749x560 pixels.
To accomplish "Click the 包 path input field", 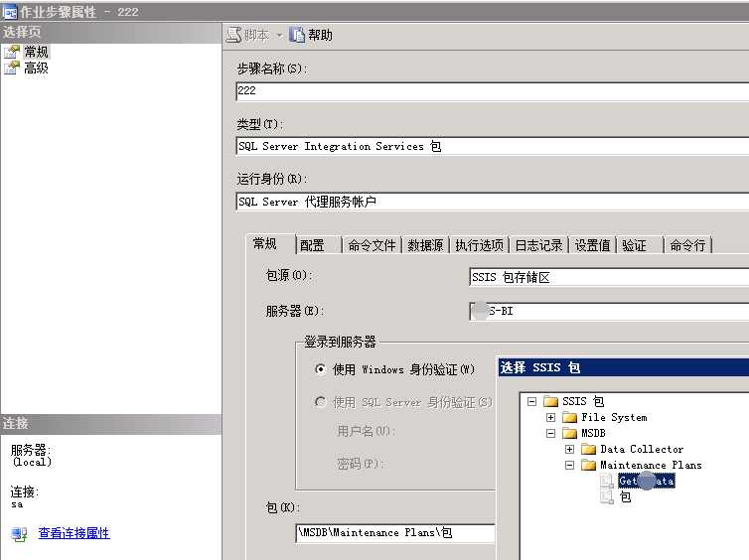I will coord(395,533).
